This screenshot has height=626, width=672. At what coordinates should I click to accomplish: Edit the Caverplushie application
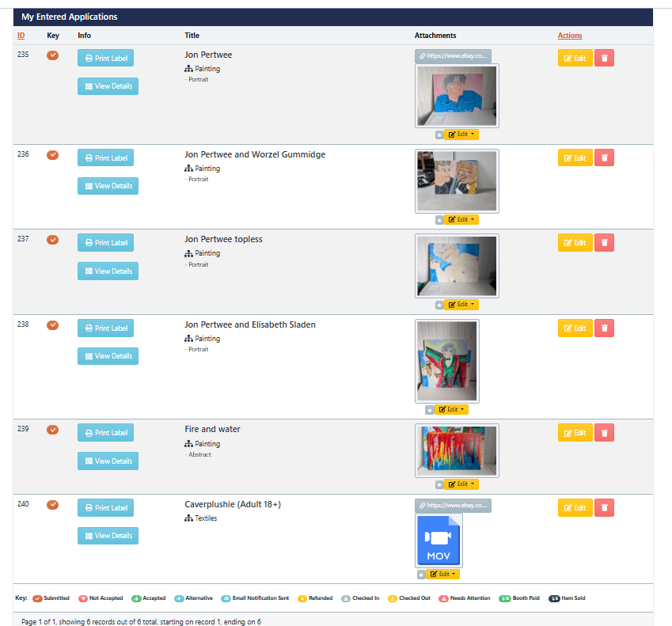point(575,508)
